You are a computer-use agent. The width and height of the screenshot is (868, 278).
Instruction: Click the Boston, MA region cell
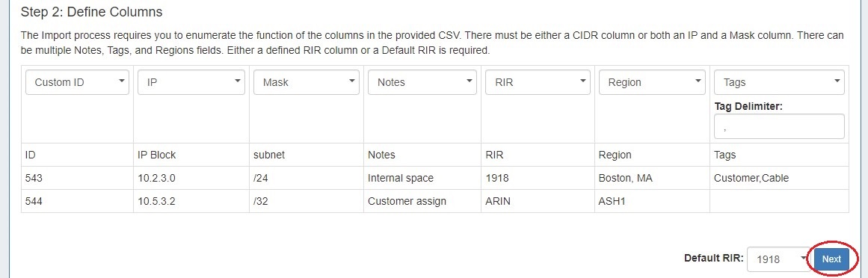[x=652, y=178]
